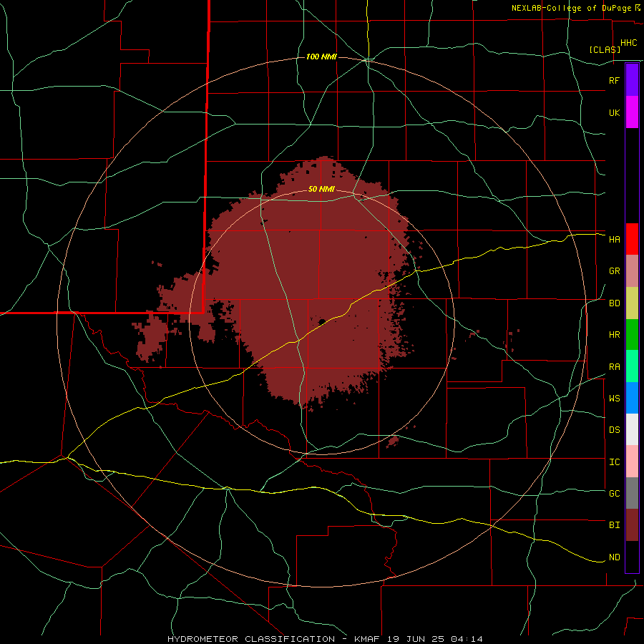Click the HR green legend swatch
Viewport: 644px width, 644px height.
pyautogui.click(x=632, y=335)
